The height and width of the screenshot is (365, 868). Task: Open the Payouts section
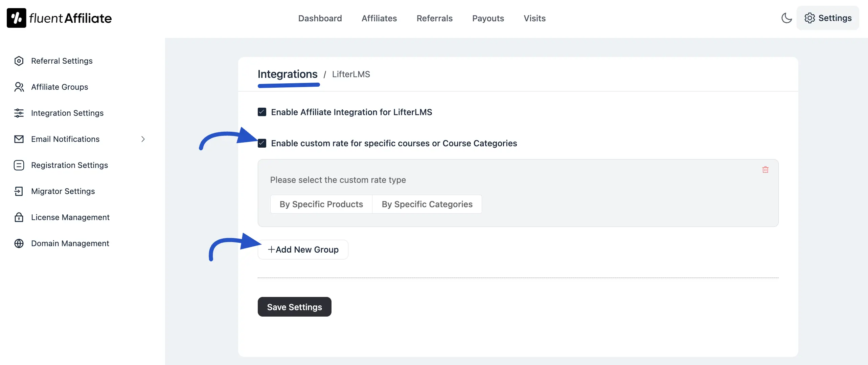pos(488,18)
